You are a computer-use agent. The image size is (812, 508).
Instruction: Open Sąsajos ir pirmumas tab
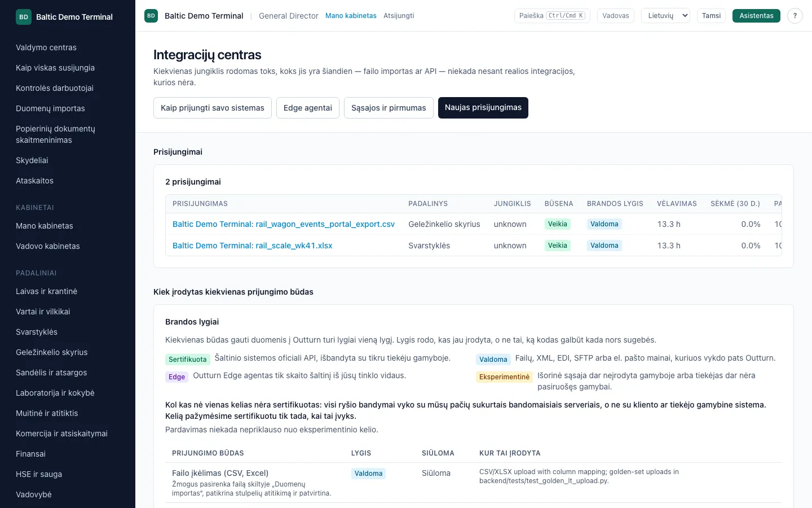(x=389, y=108)
